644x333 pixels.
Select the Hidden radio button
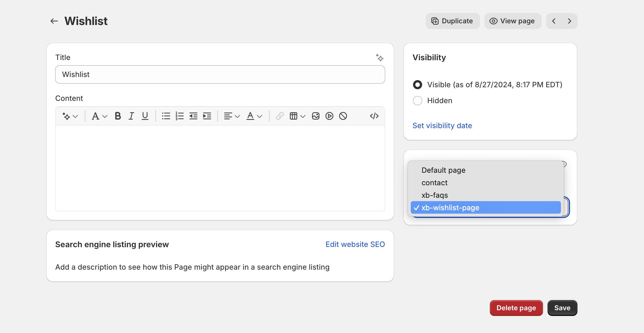click(418, 101)
